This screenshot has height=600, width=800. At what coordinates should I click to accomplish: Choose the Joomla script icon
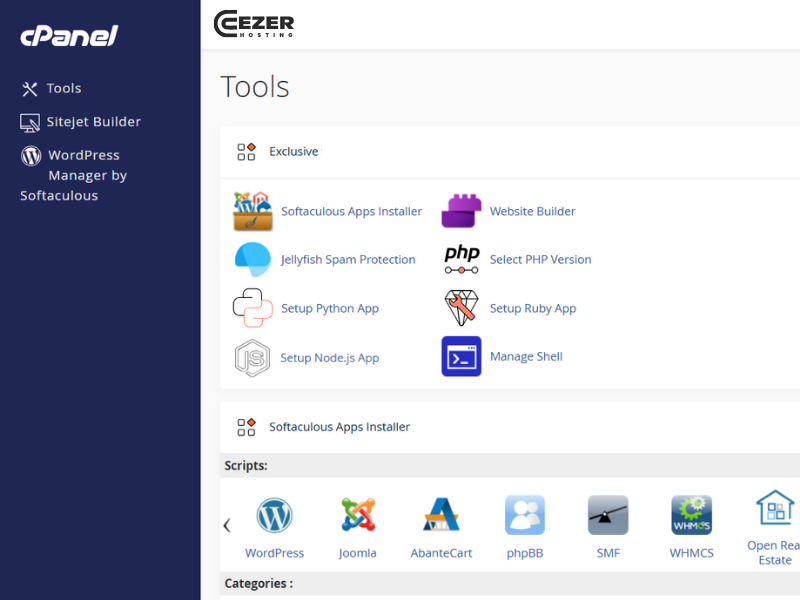(357, 516)
